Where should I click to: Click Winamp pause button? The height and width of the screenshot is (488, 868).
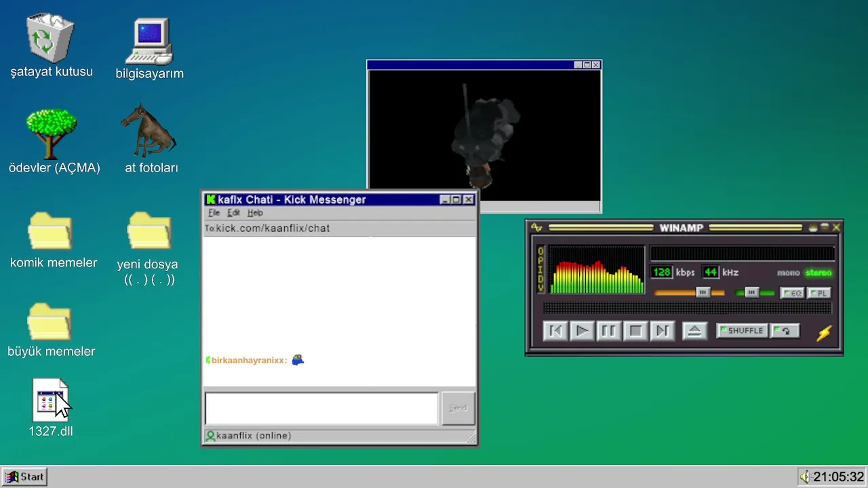(x=608, y=331)
